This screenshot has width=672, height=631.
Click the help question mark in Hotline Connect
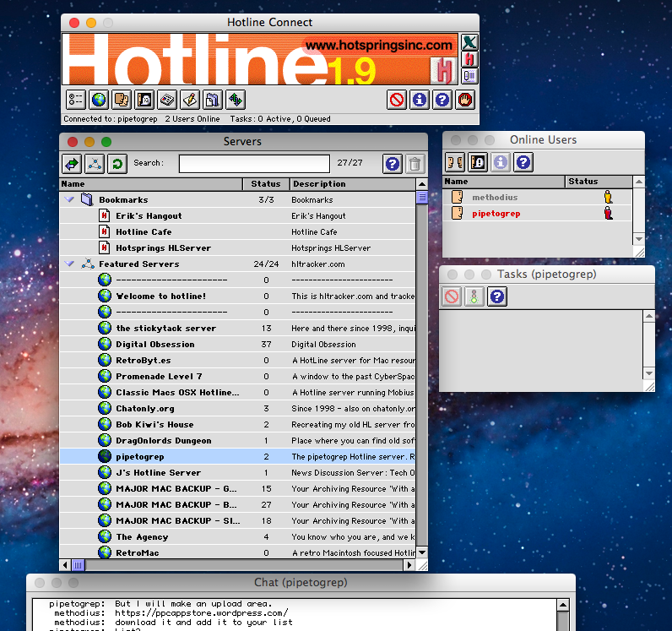click(442, 100)
